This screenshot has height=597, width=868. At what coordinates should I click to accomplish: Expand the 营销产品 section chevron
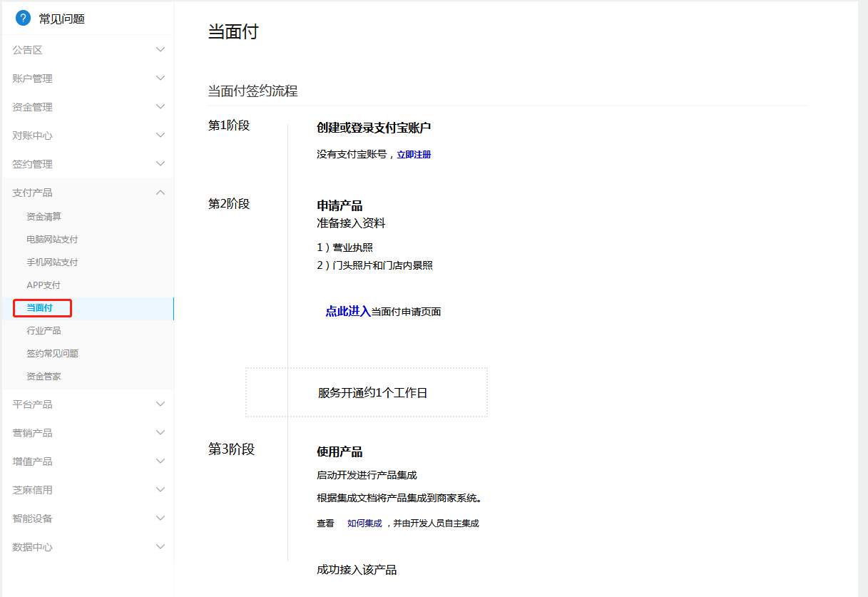pyautogui.click(x=160, y=432)
